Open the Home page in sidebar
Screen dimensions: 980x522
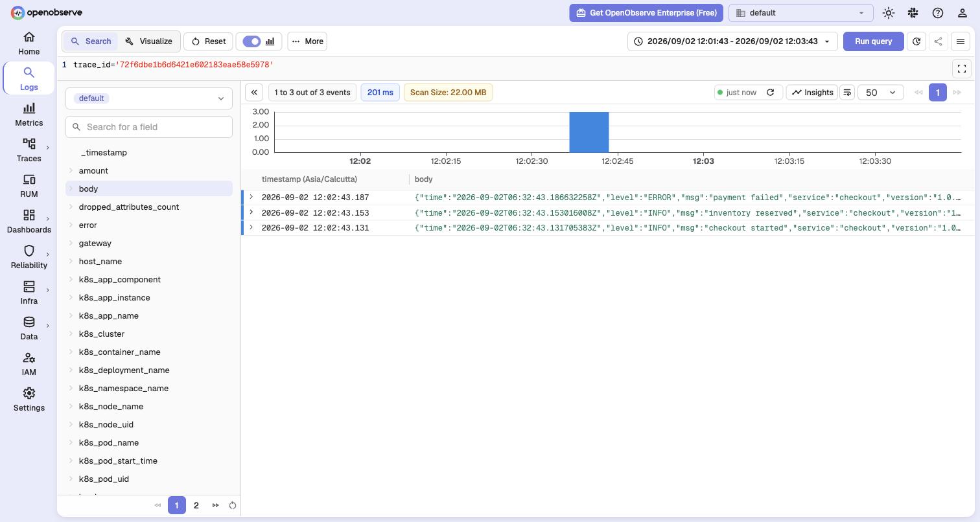[x=29, y=43]
